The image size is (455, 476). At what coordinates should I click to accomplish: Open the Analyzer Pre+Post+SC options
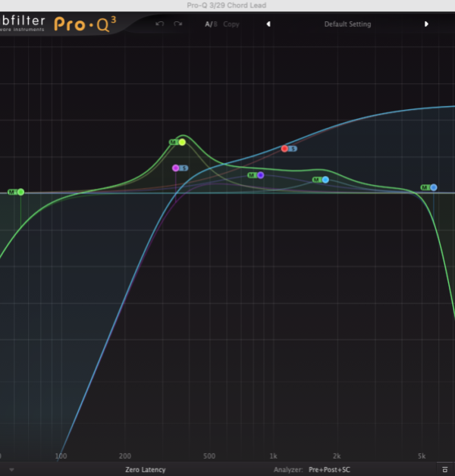[x=328, y=470]
